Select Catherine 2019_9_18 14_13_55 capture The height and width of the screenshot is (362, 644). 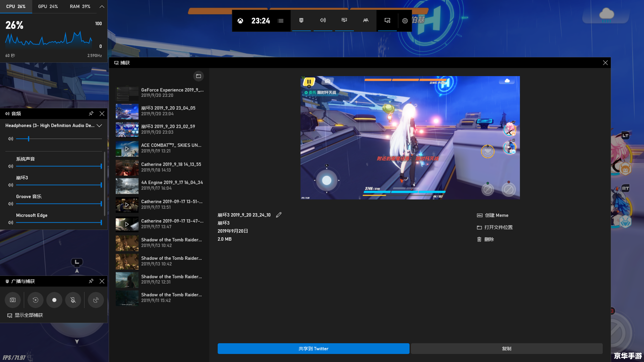(x=160, y=167)
